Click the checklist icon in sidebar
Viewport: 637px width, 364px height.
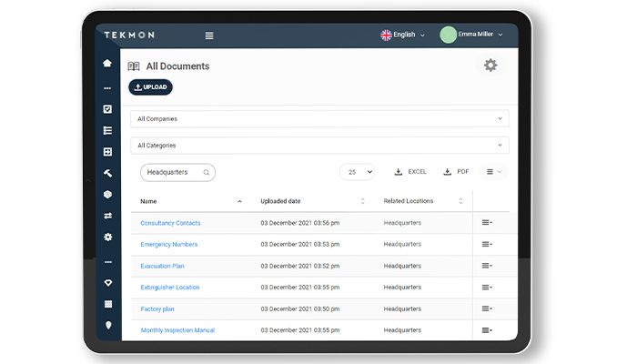pyautogui.click(x=107, y=109)
